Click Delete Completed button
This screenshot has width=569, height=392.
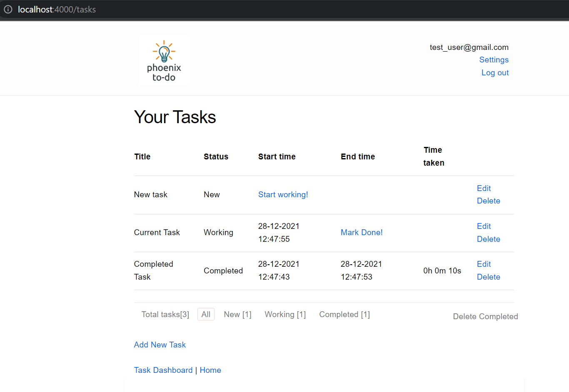coord(485,316)
